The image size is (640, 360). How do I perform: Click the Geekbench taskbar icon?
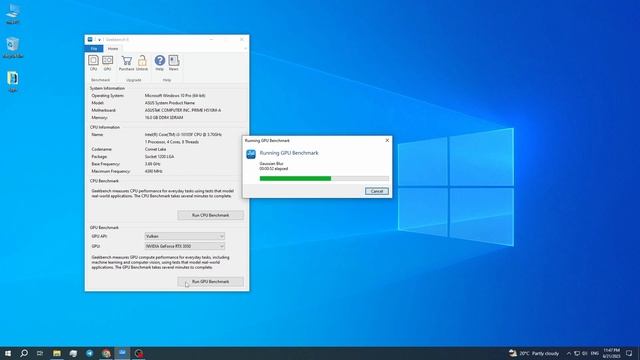click(x=122, y=353)
